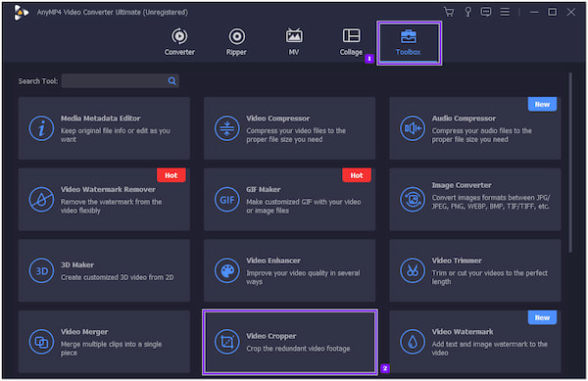Select the Toolbox tab
Screen dimensions: 588x381
point(409,43)
